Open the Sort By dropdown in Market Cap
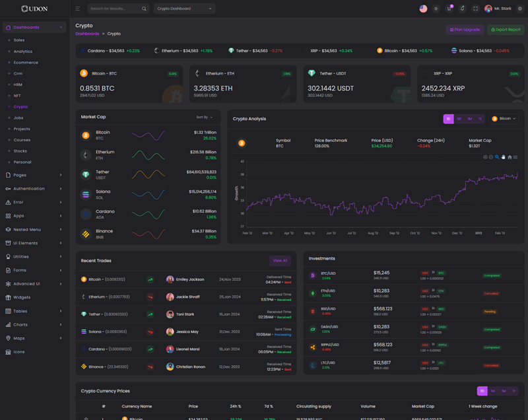The height and width of the screenshot is (420, 528). pyautogui.click(x=204, y=117)
